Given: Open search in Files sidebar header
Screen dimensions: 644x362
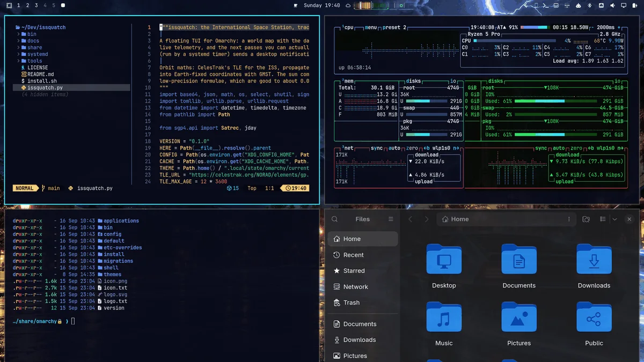Looking at the screenshot, I should [335, 219].
